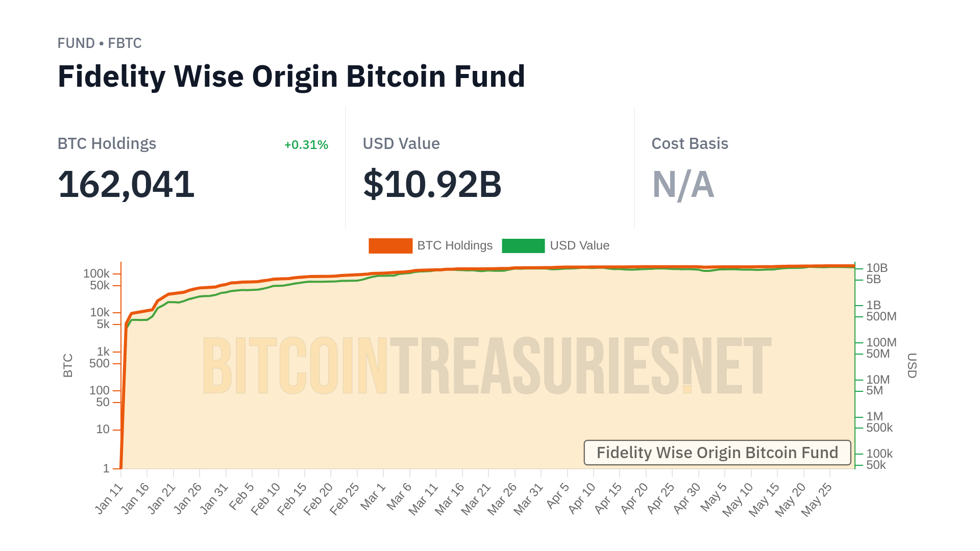The height and width of the screenshot is (551, 980).
Task: Click the N/A Cost Basis value
Action: [683, 184]
